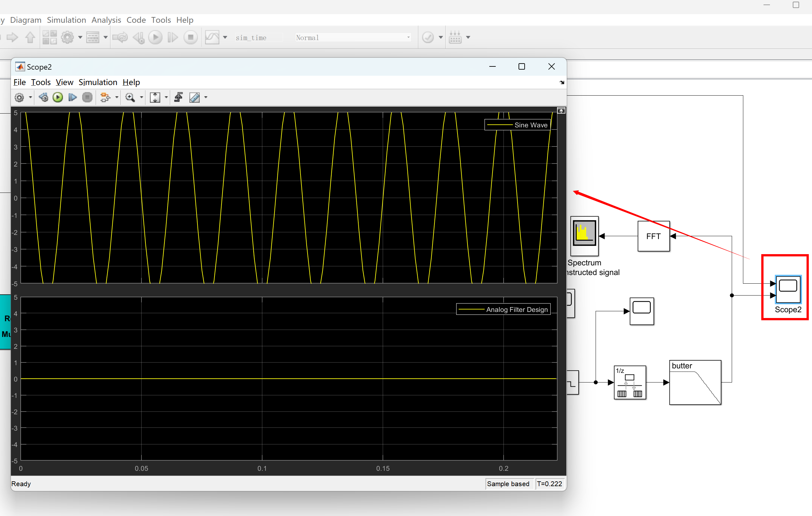Screen dimensions: 812x516
Task: Click the Tools menu in Scope2 window
Action: point(40,82)
